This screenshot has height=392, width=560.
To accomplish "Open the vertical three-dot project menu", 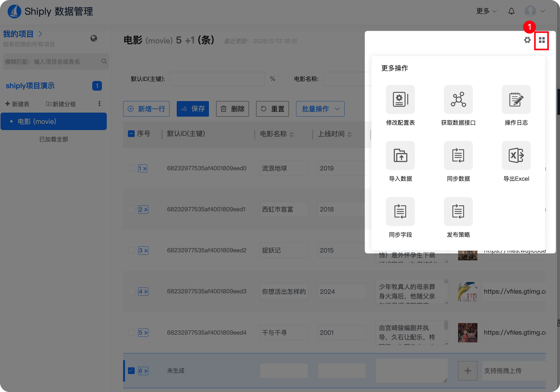I will coord(100,104).
